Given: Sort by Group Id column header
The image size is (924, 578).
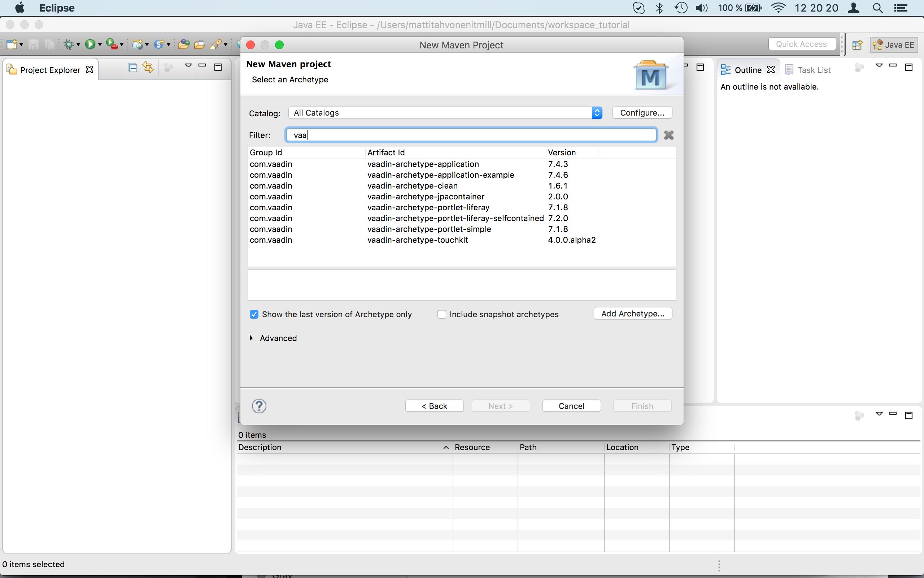Looking at the screenshot, I should 307,152.
